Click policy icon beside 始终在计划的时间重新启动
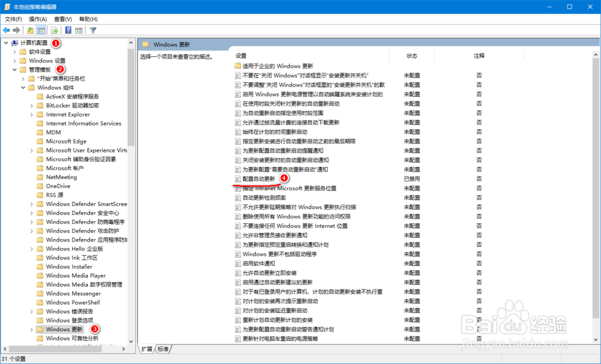Screen dimensions: 601x364 click(x=237, y=132)
